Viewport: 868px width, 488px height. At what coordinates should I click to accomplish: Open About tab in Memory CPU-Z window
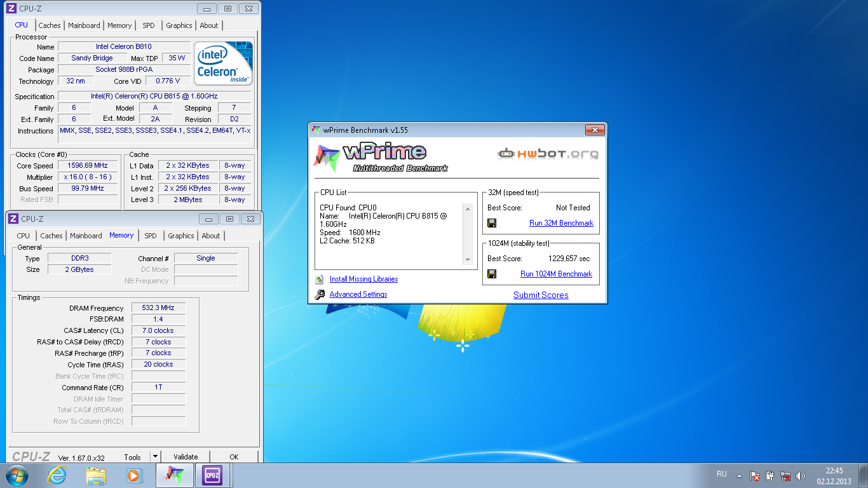tap(211, 236)
